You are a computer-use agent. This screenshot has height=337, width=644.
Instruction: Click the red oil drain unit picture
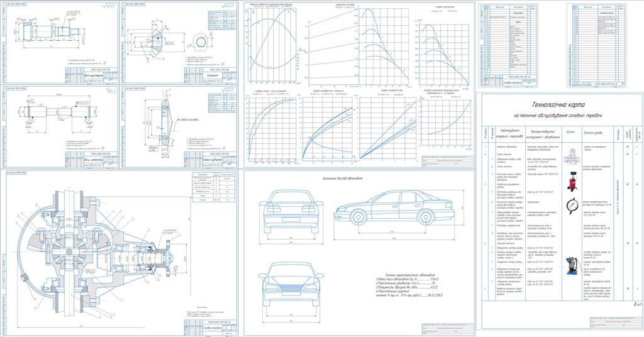(x=571, y=183)
